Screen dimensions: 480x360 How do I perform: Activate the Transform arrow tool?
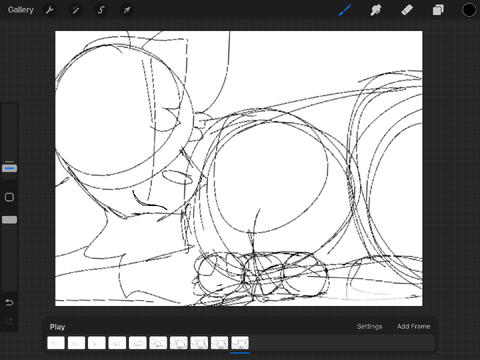(127, 10)
